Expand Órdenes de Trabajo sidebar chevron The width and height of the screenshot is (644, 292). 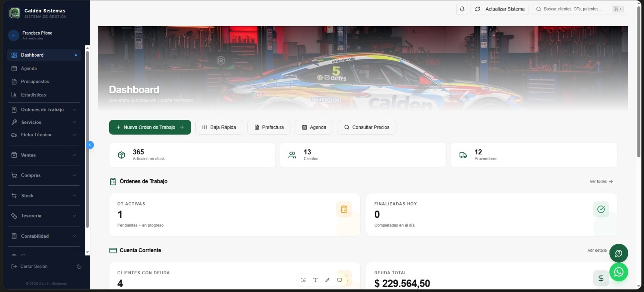[x=74, y=110]
